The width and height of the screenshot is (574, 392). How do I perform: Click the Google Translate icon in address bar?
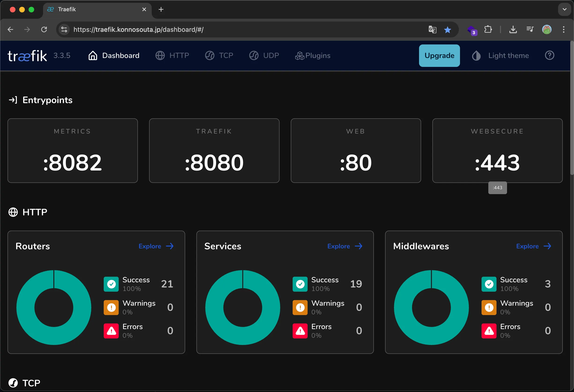tap(432, 30)
